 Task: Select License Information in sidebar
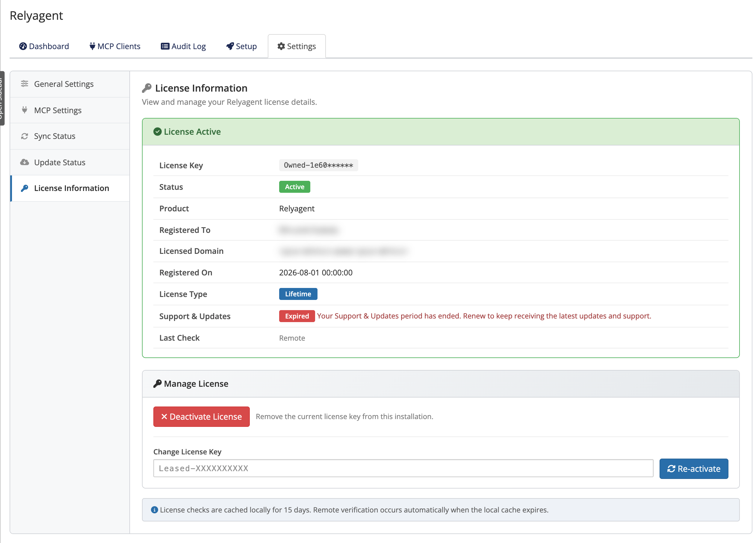coord(70,188)
